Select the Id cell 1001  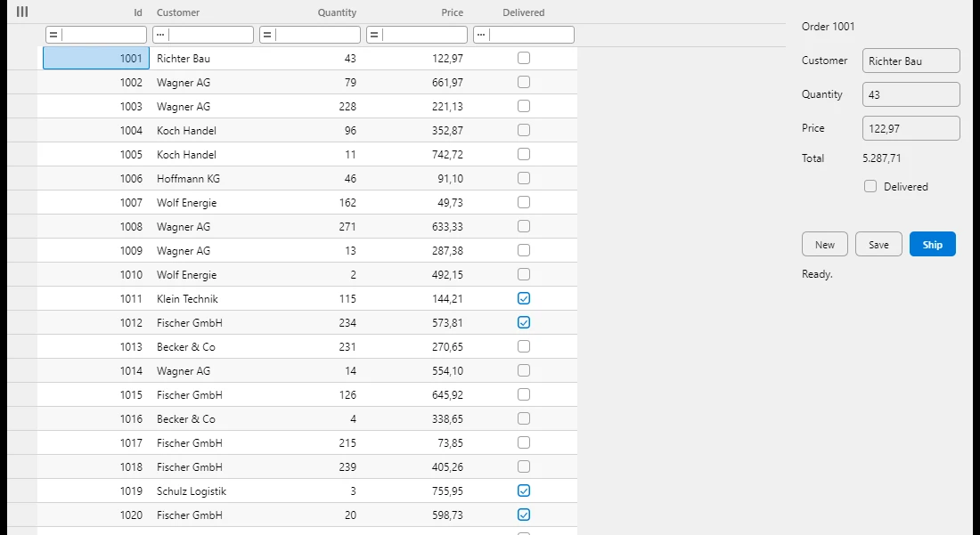(96, 58)
